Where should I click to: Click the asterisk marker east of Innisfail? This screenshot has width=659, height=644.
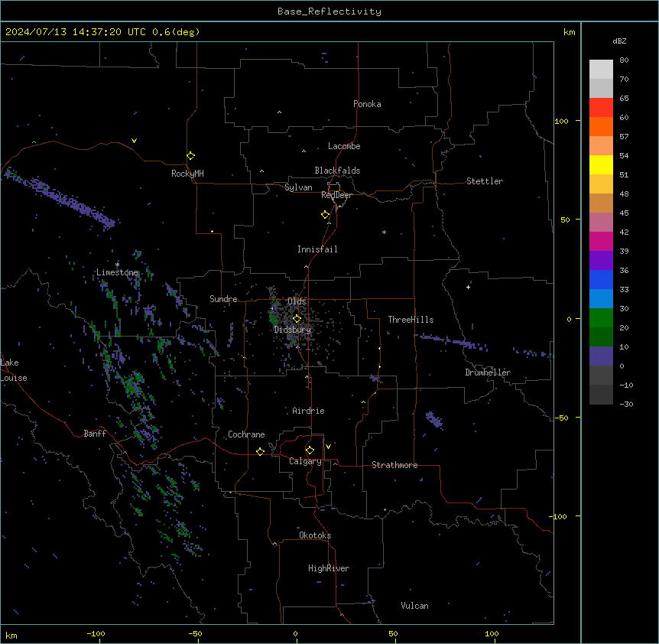point(384,232)
